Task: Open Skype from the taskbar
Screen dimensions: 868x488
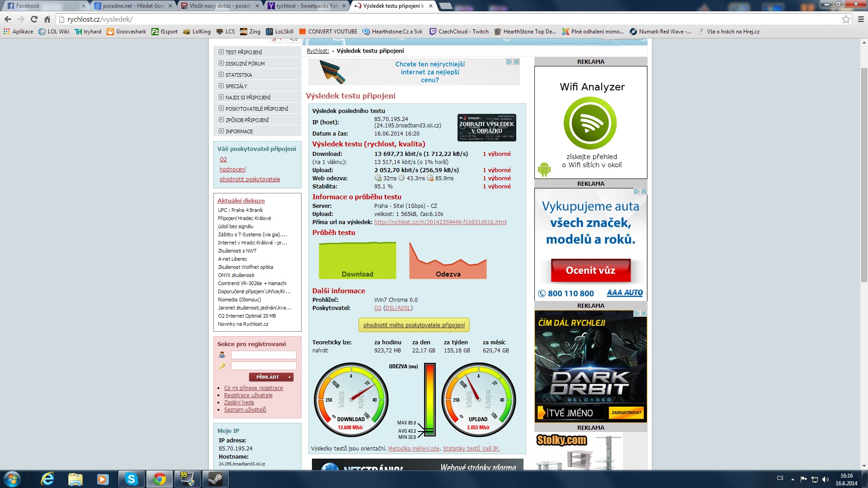Action: [x=131, y=479]
